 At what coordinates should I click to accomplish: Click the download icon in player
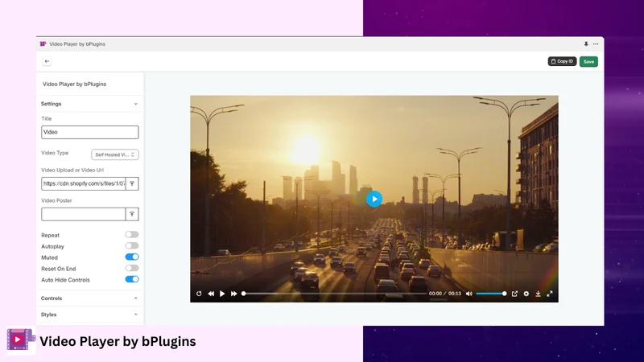click(538, 294)
